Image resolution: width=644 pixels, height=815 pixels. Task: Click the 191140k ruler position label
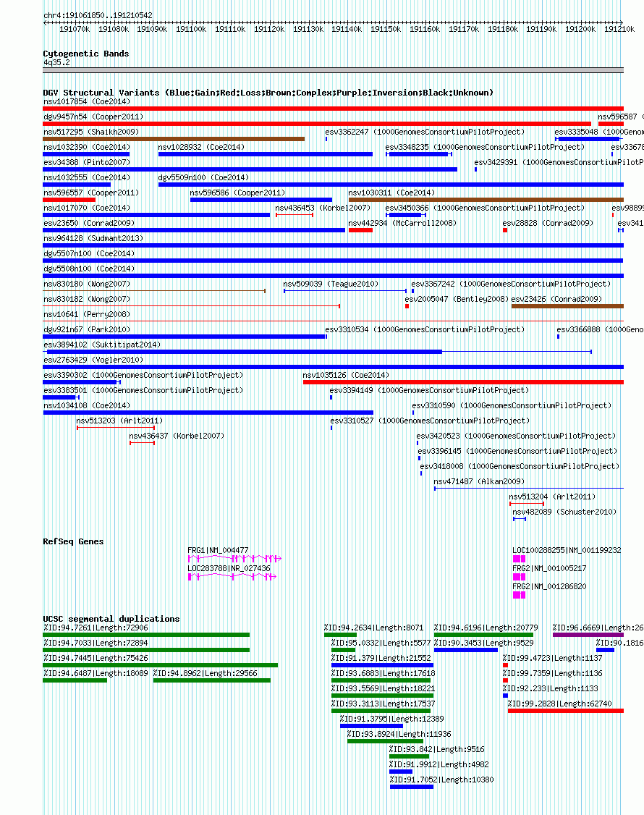pos(347,29)
